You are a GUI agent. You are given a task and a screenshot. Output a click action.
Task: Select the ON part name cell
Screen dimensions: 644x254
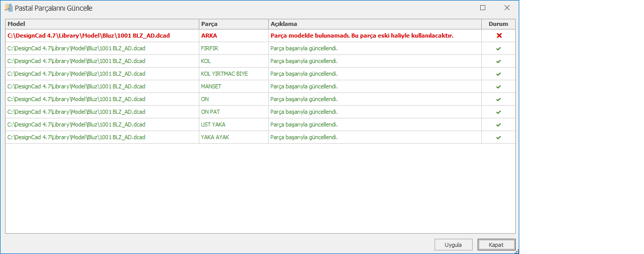205,99
